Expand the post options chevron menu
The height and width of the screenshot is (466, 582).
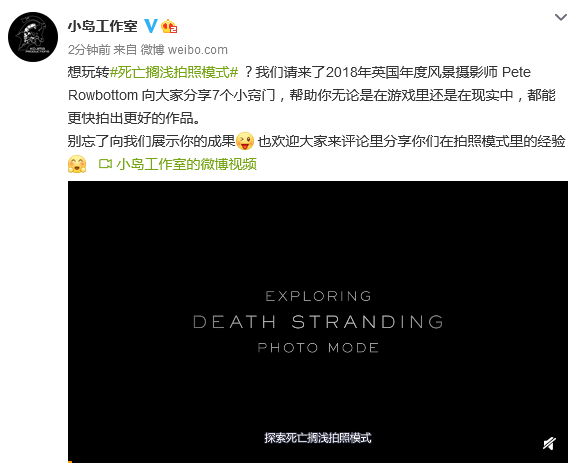tap(560, 17)
